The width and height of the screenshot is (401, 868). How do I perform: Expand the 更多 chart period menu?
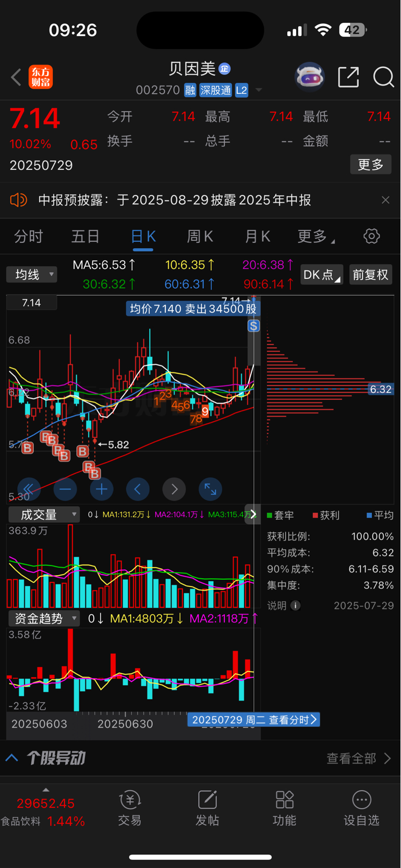point(316,237)
